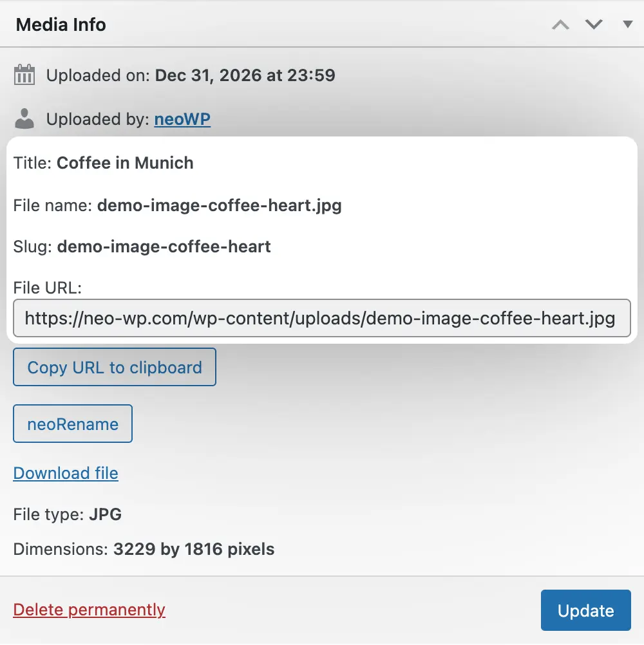The height and width of the screenshot is (645, 644).
Task: Select the File URL text field
Action: (x=322, y=318)
